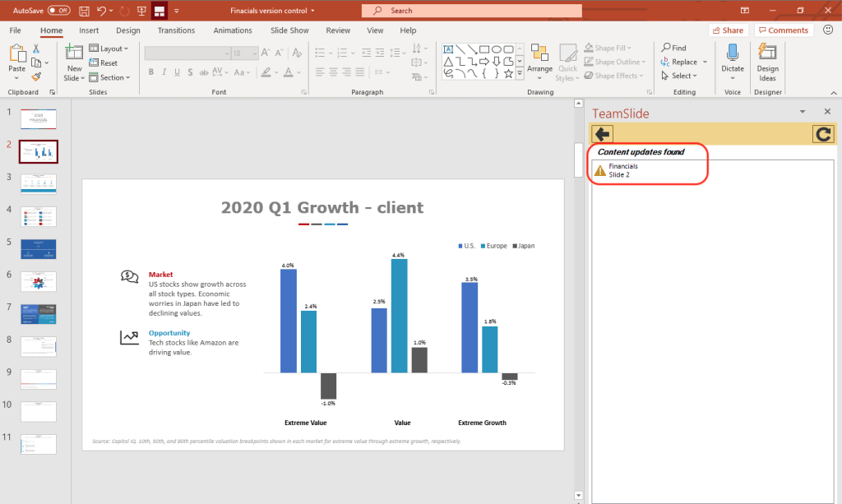Image resolution: width=842 pixels, height=504 pixels.
Task: Open the Slide Show tab
Action: tap(289, 30)
